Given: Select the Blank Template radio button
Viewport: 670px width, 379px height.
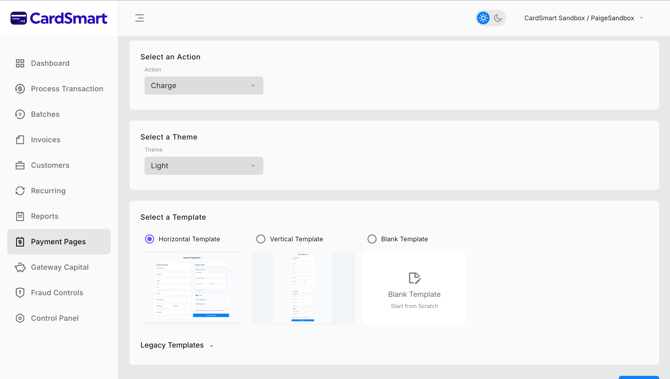Looking at the screenshot, I should 372,239.
